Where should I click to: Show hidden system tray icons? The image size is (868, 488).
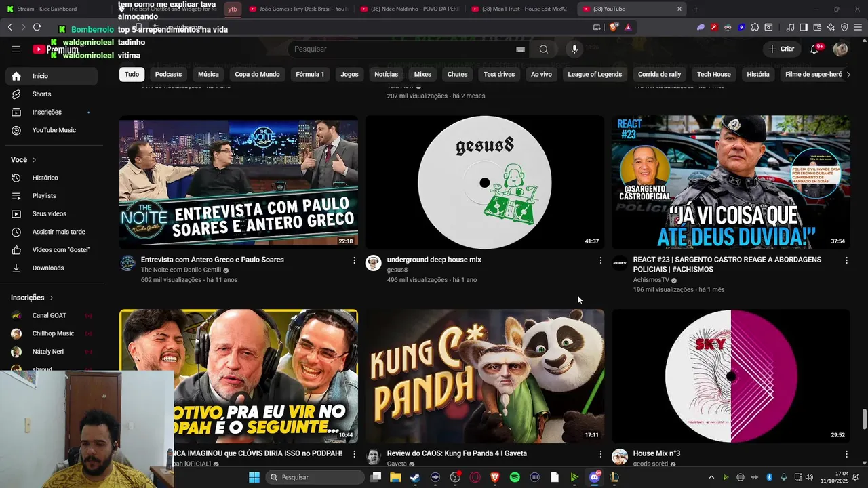tap(711, 477)
